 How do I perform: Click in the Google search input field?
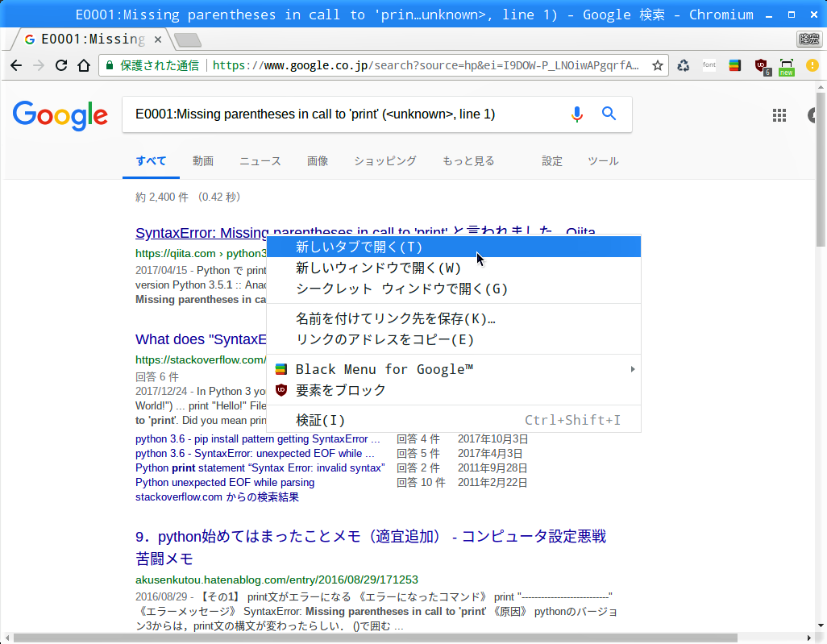click(348, 114)
